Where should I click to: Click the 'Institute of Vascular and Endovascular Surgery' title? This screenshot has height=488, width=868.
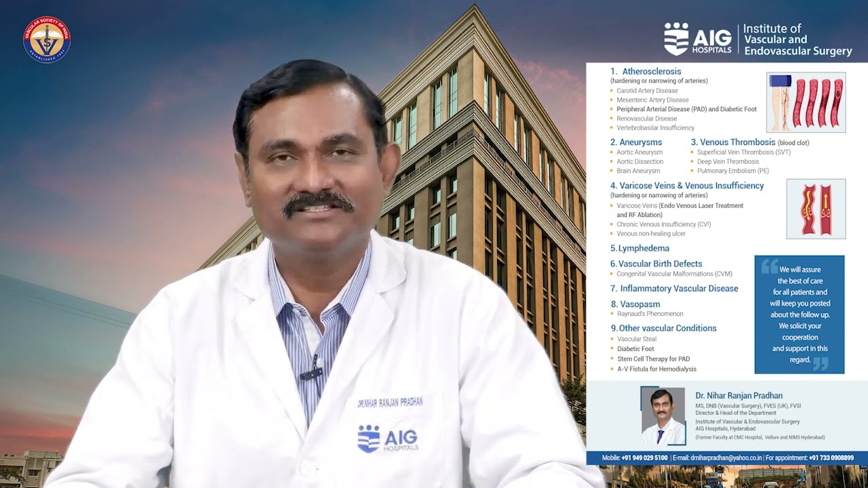click(798, 40)
